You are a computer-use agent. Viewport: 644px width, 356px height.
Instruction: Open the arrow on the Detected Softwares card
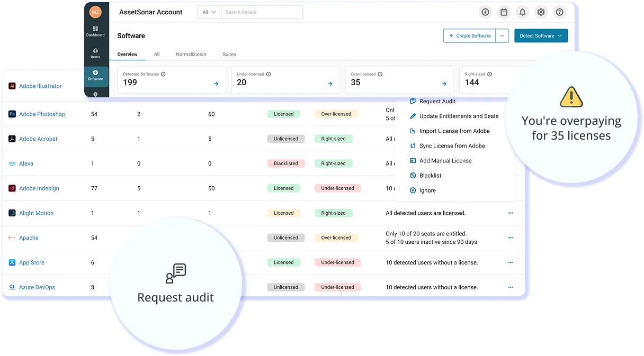click(x=216, y=83)
